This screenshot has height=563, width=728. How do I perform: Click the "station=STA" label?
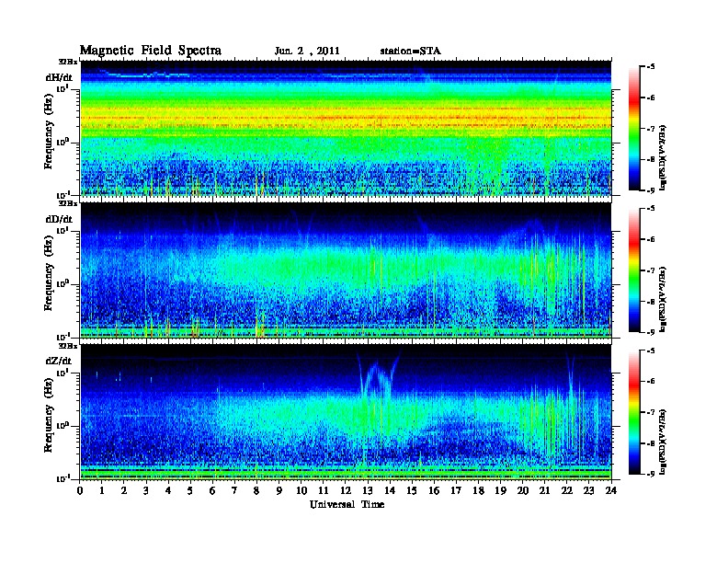411,52
